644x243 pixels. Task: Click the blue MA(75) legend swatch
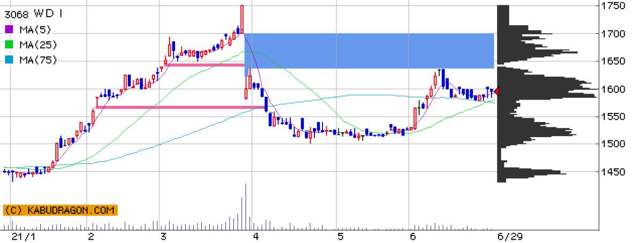[x=9, y=60]
